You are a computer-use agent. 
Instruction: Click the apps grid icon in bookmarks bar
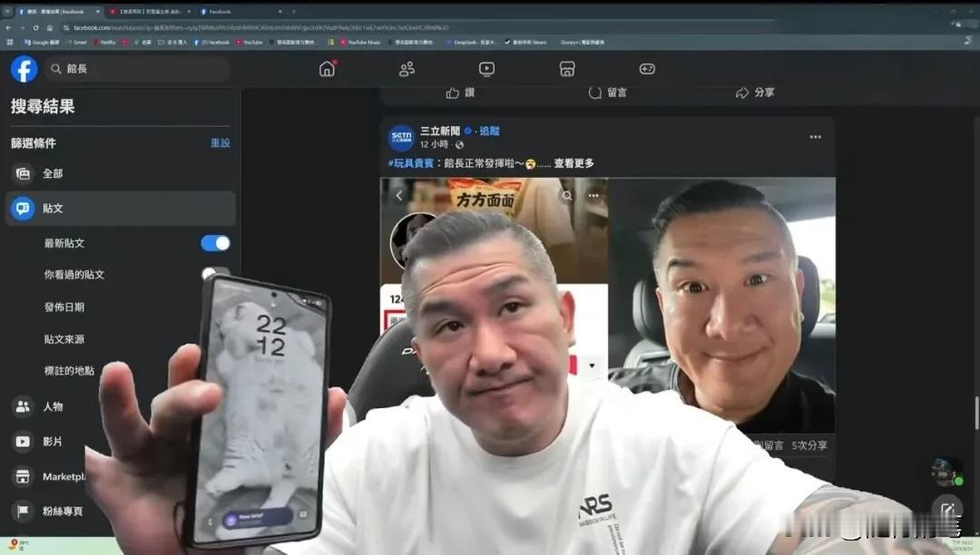(x=9, y=42)
